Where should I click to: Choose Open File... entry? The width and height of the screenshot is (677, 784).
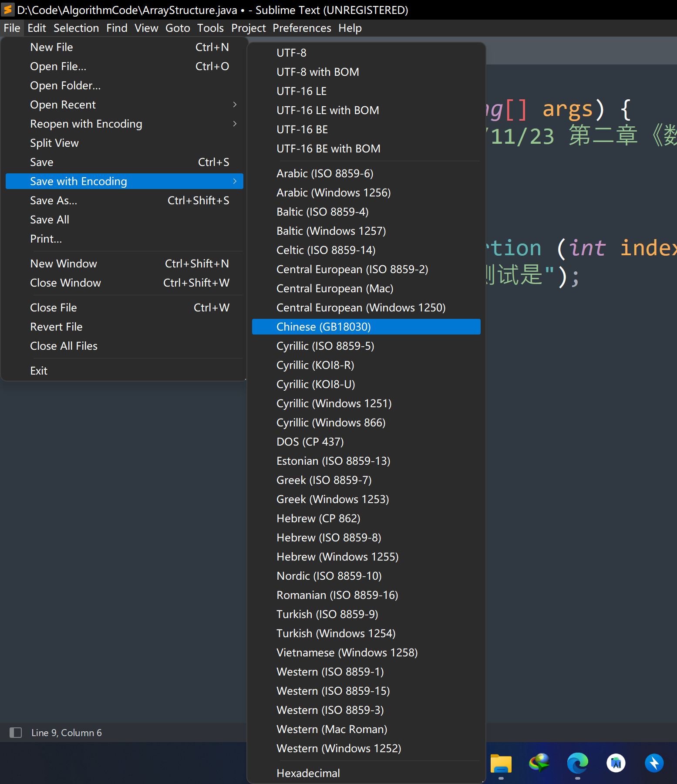coord(124,66)
